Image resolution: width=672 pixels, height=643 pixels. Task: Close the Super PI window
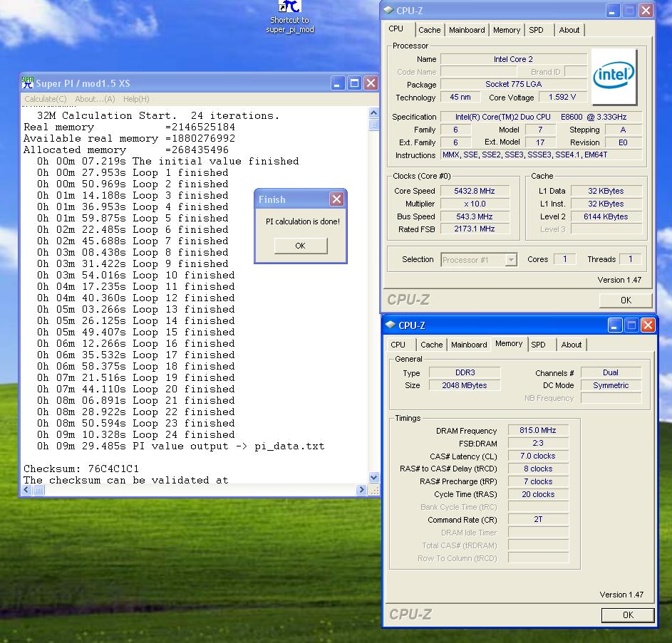(371, 83)
